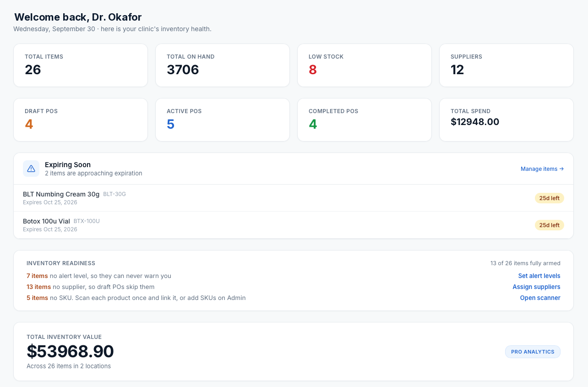Image resolution: width=588 pixels, height=387 pixels.
Task: Click the Wednesday, September 30 date line
Action: [112, 29]
